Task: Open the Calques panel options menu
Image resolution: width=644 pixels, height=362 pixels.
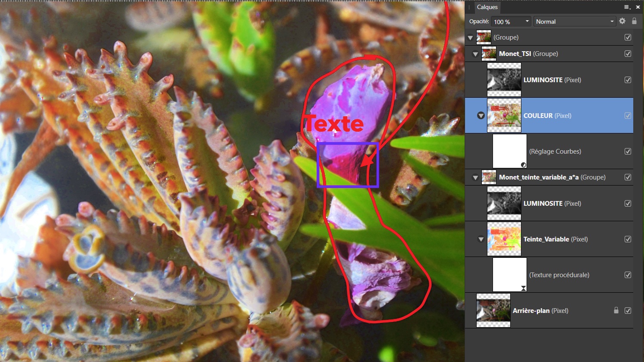Action: [x=627, y=7]
